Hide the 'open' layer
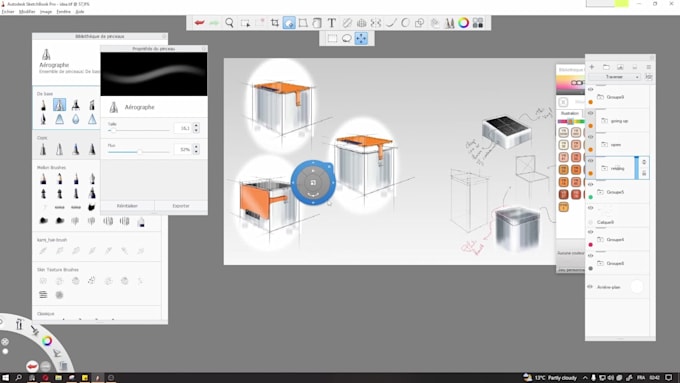Image resolution: width=680 pixels, height=383 pixels. pos(590,137)
